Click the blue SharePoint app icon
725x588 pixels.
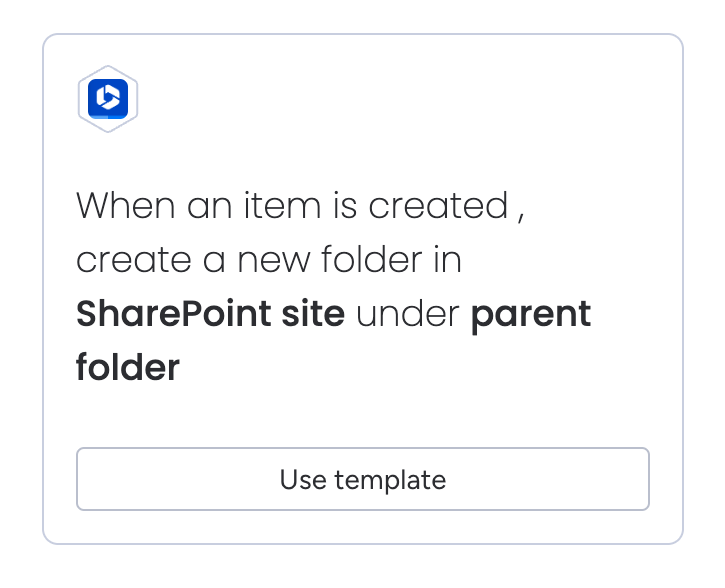point(107,99)
